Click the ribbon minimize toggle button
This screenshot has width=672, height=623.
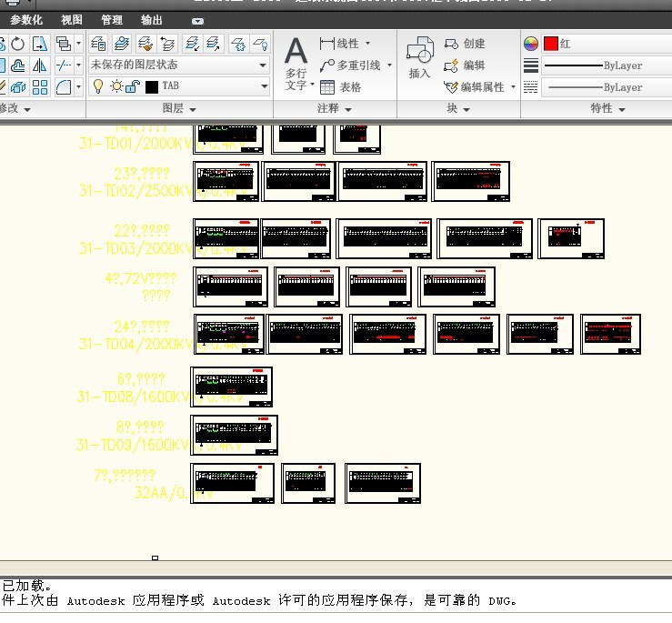[197, 21]
